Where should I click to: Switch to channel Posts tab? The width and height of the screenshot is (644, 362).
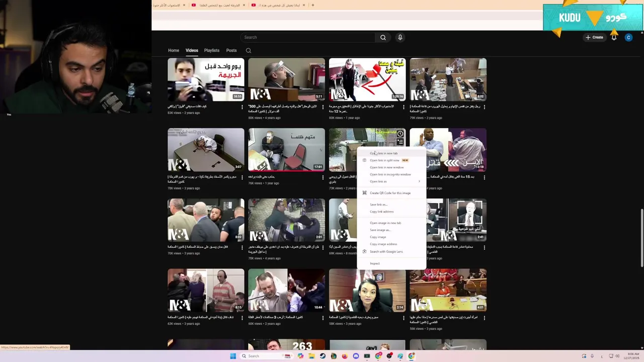pos(231,50)
